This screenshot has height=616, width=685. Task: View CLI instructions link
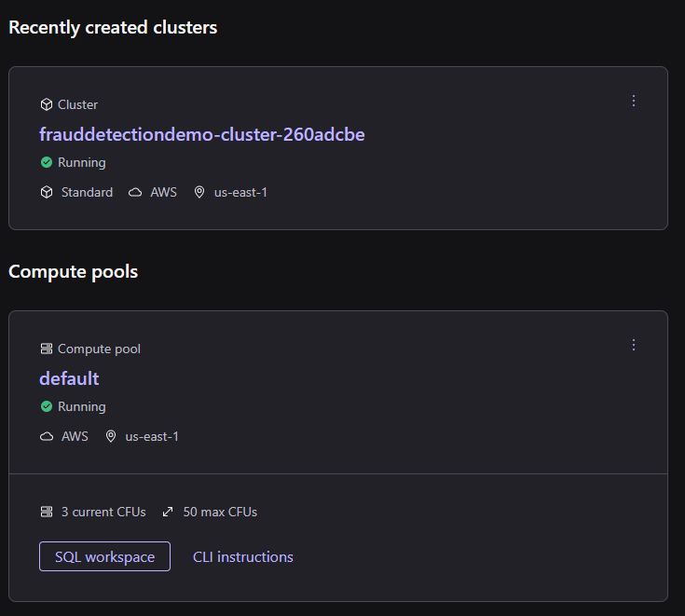(243, 556)
